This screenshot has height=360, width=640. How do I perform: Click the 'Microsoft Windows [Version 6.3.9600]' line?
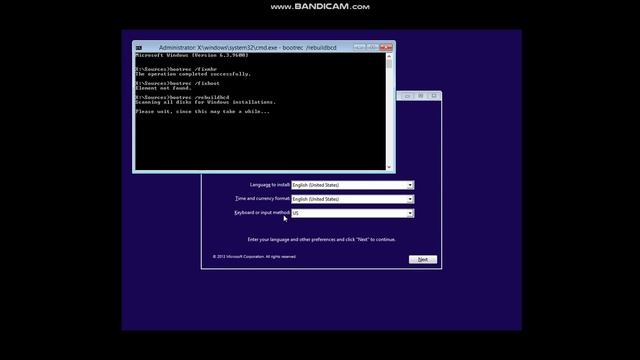[192, 55]
